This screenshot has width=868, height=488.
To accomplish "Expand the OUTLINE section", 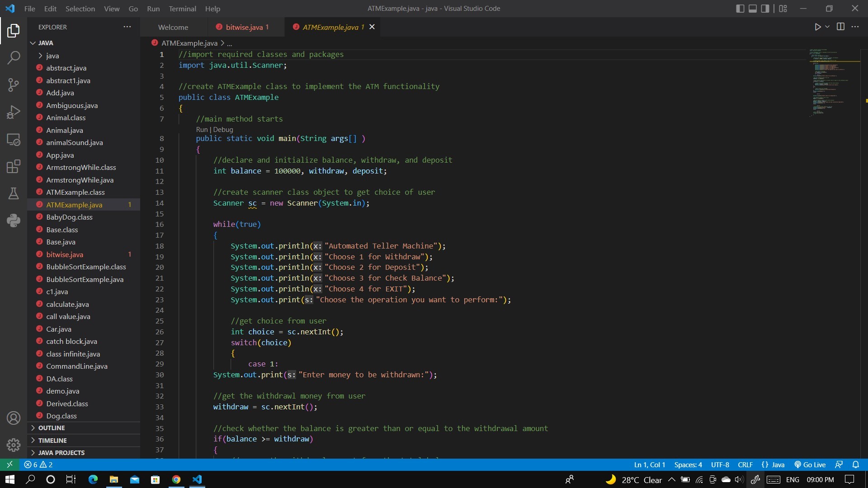I will tap(52, 428).
